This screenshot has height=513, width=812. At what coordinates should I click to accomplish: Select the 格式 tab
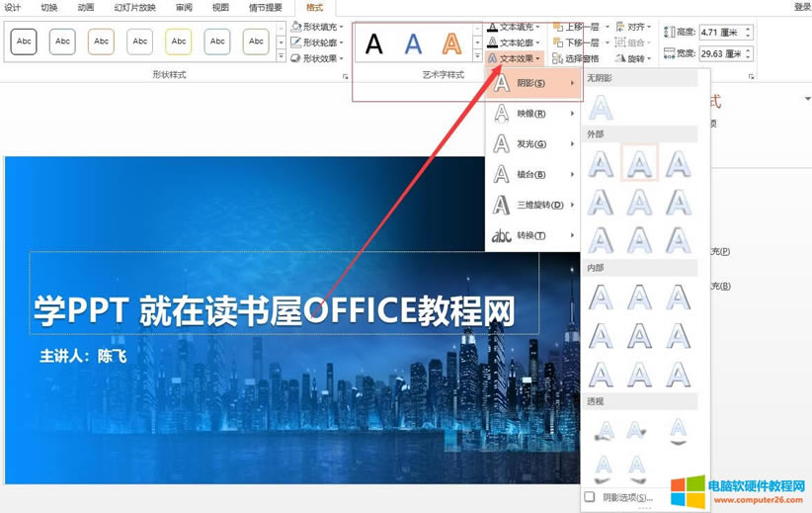tap(314, 7)
